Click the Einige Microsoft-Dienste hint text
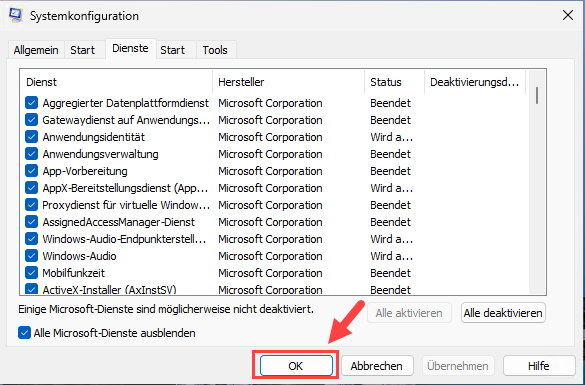Image resolution: width=585 pixels, height=385 pixels. point(166,309)
